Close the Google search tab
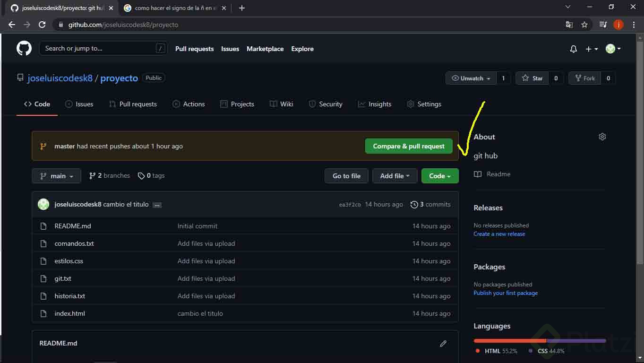The width and height of the screenshot is (644, 363). 224,8
